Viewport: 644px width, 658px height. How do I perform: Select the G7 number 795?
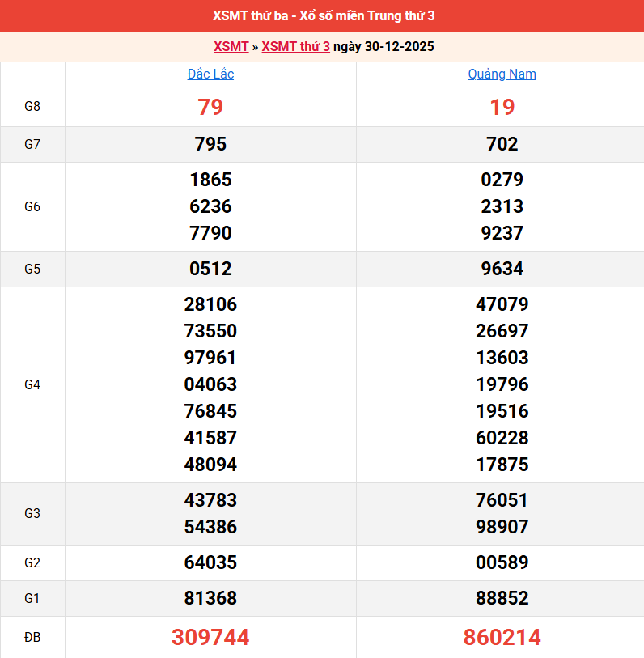coord(210,144)
